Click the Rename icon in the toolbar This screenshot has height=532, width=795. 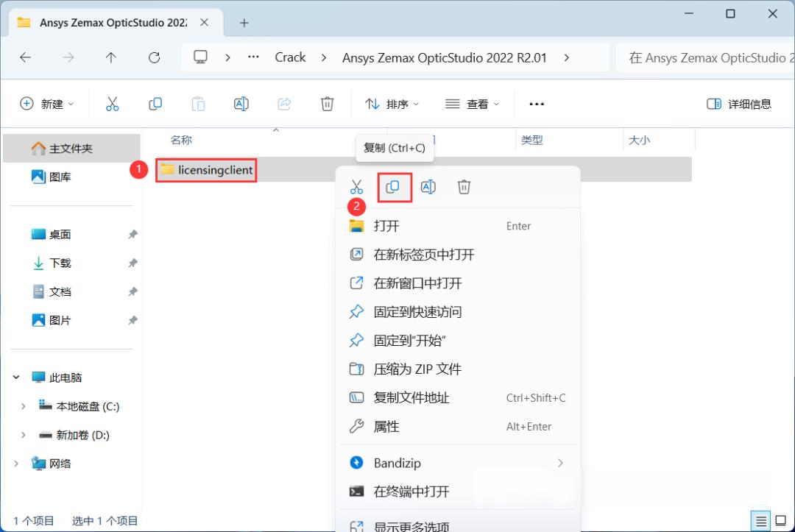[x=241, y=104]
